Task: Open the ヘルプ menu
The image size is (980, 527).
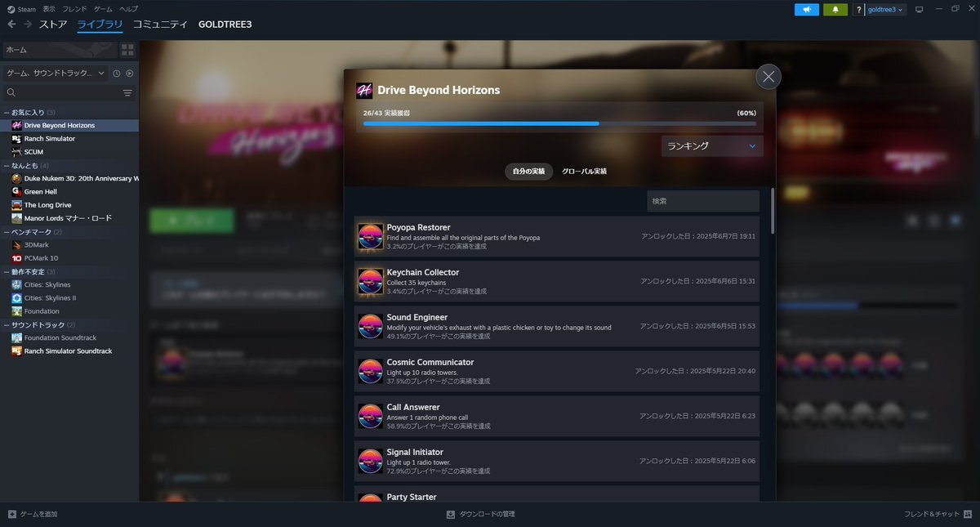Action: (128, 9)
